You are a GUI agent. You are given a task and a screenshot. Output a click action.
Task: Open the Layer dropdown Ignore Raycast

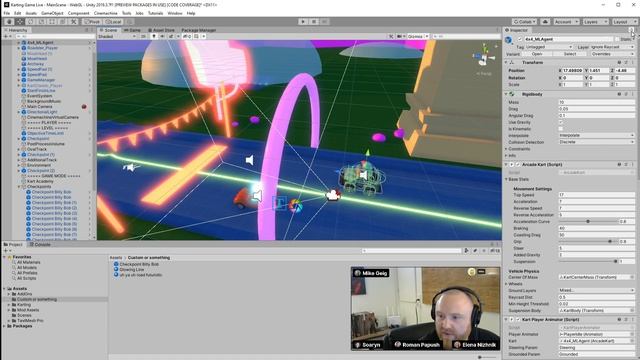(x=612, y=47)
